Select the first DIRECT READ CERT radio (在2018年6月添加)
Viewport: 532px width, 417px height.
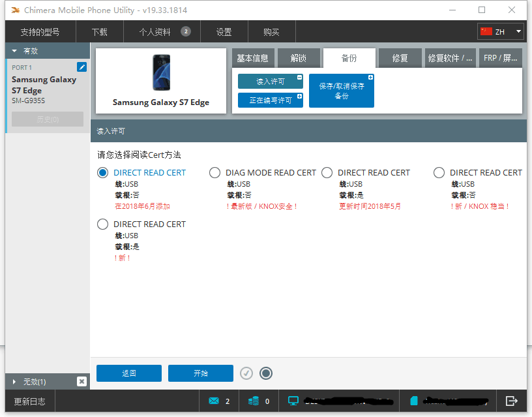[102, 172]
